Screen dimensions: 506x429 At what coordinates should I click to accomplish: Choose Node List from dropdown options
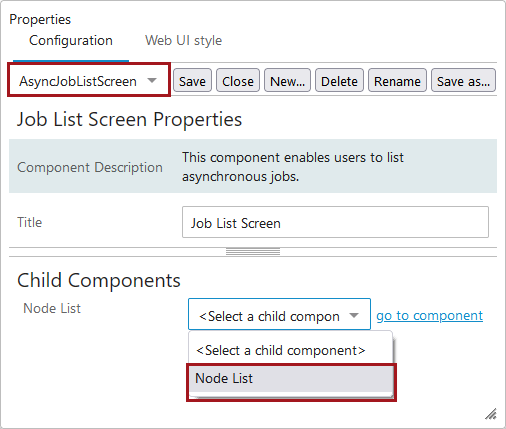pos(291,378)
